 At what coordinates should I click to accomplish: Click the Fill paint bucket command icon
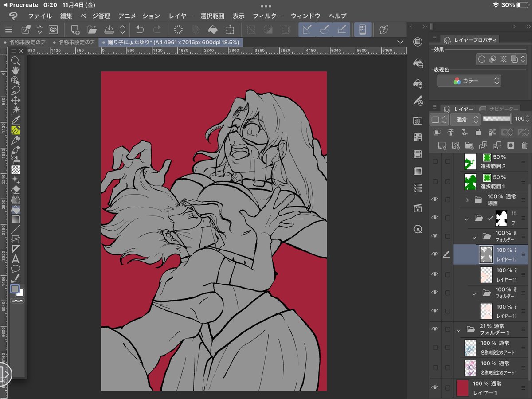(212, 30)
